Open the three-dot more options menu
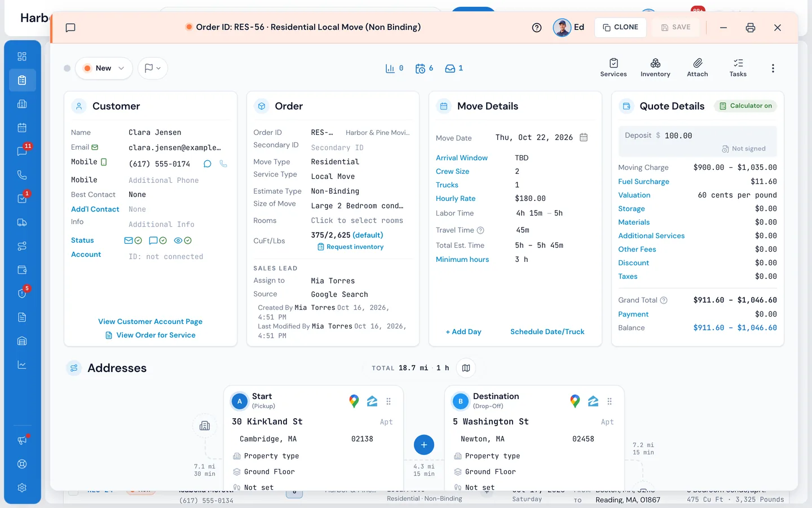 point(773,68)
